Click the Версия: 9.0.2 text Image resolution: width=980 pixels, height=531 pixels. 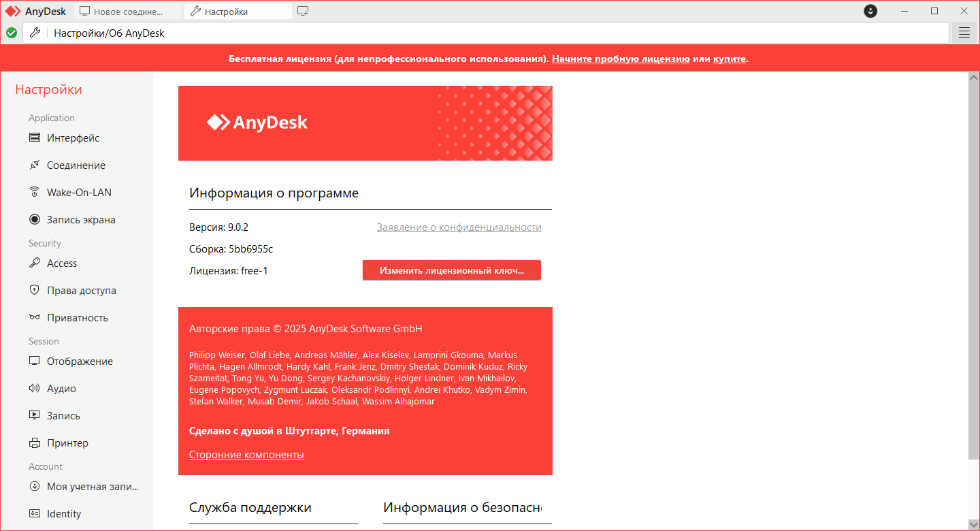tap(219, 227)
